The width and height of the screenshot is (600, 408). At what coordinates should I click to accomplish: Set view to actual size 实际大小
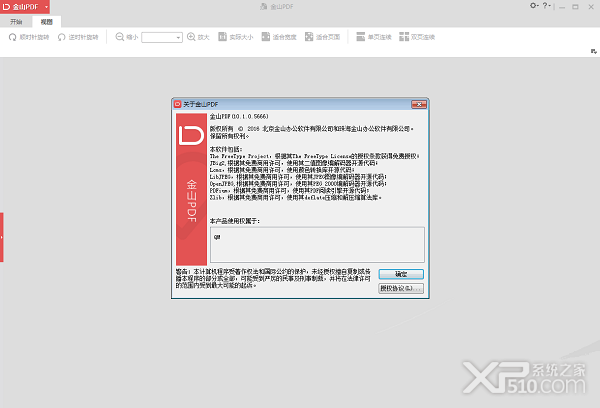pos(236,37)
